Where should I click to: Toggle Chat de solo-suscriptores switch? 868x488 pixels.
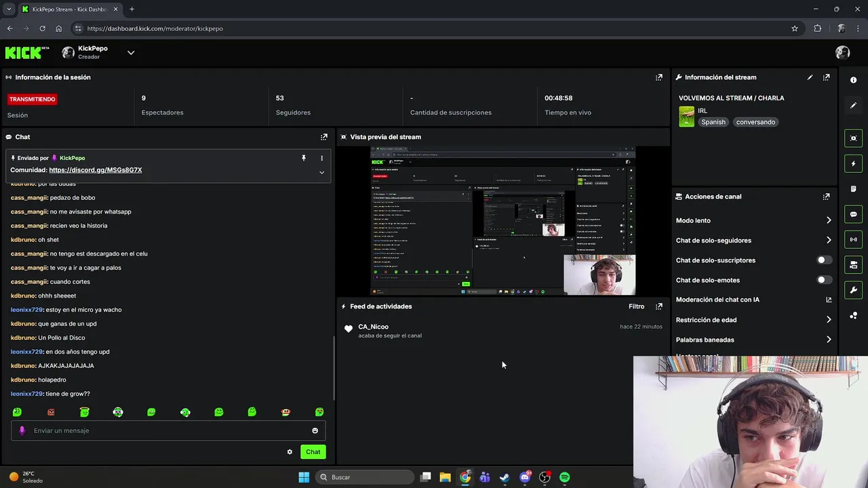pos(823,260)
